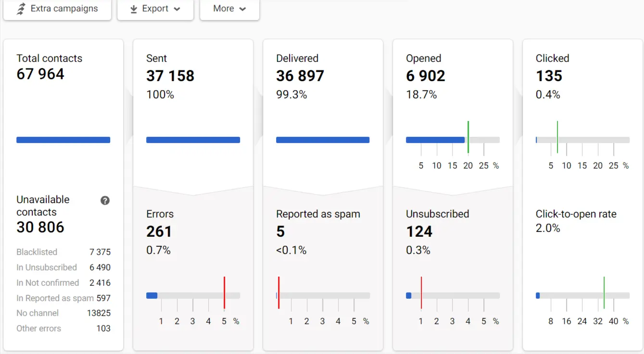The image size is (644, 354).
Task: Click the Blacklisted row label
Action: tap(37, 252)
